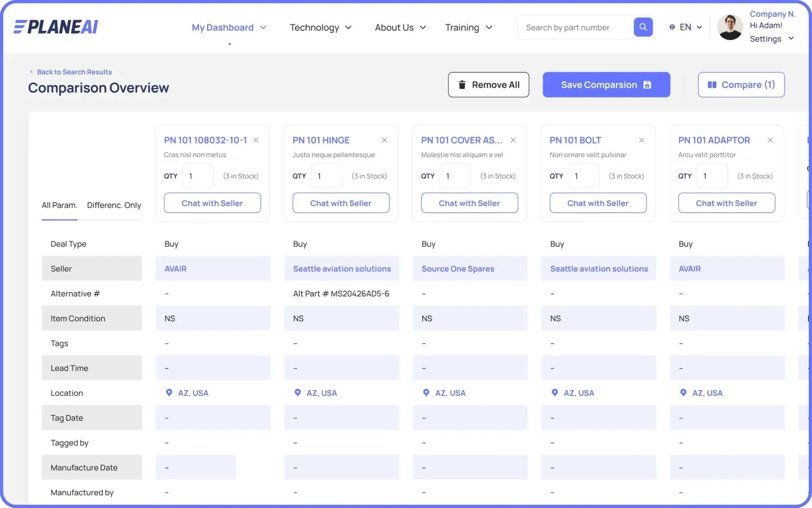The image size is (812, 508).
Task: Click the blue search magnifier icon
Action: coord(643,27)
